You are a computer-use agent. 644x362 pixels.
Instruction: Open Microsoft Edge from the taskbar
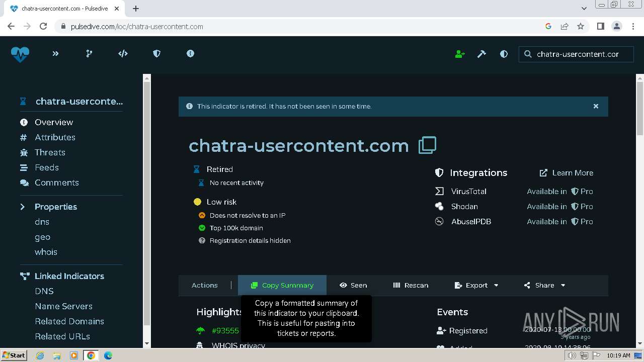coord(108,355)
